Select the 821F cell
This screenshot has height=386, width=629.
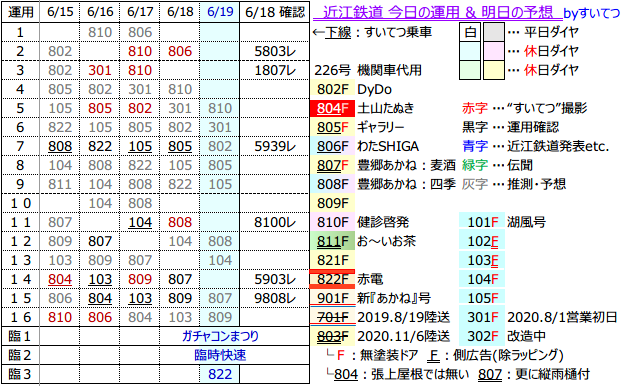coord(333,260)
